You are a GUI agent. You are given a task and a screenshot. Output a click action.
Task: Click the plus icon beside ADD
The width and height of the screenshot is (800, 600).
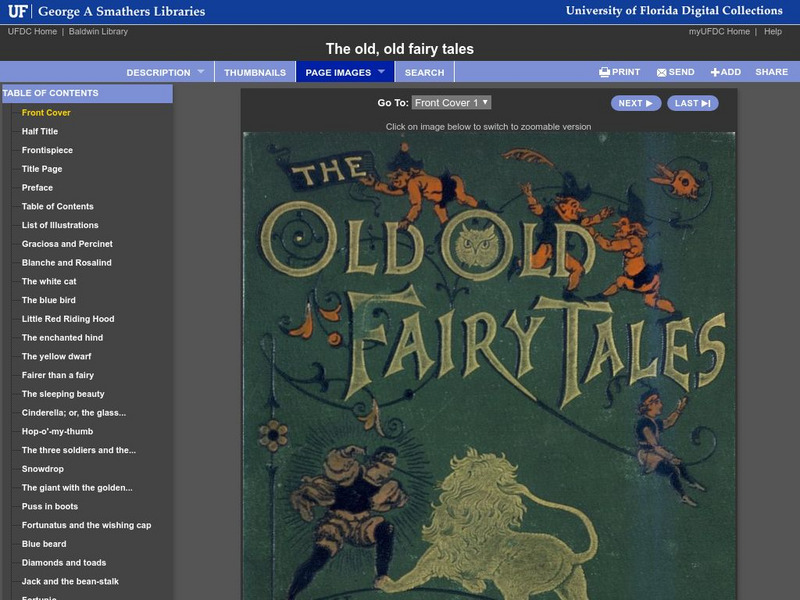coord(715,72)
